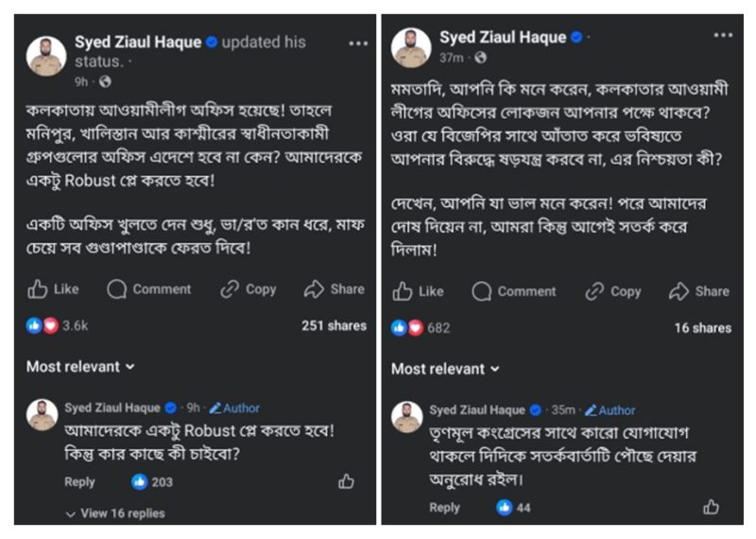756x539 pixels.
Task: Toggle thumbs-up on left author comment
Action: tap(346, 481)
